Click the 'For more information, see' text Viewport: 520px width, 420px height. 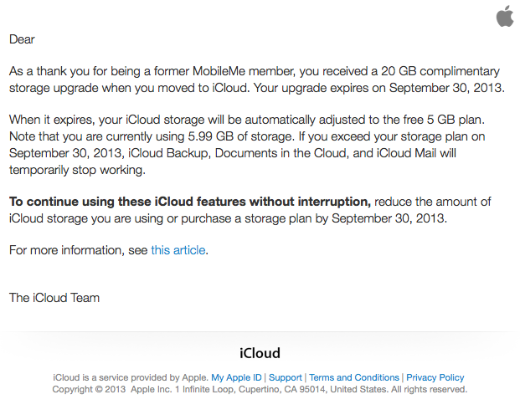[x=79, y=250]
